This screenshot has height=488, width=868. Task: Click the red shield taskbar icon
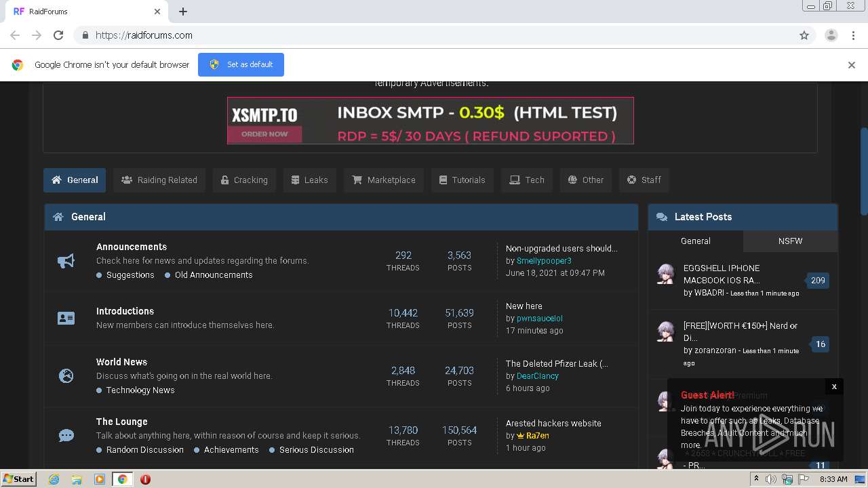tap(145, 479)
